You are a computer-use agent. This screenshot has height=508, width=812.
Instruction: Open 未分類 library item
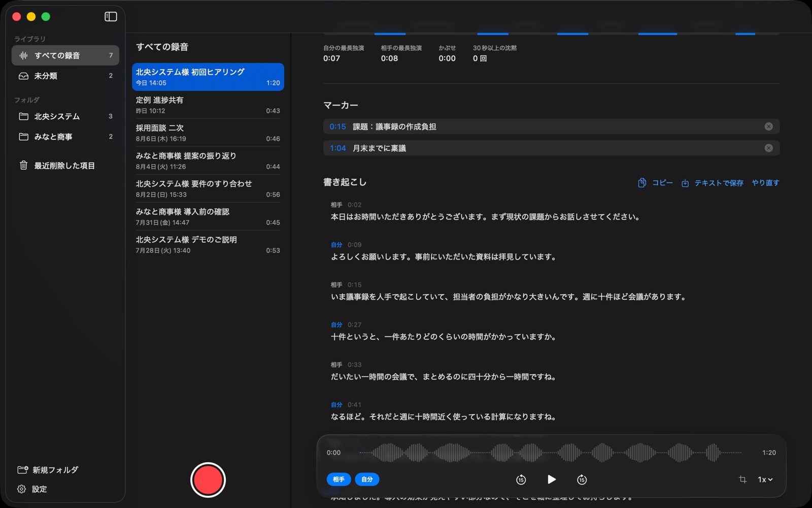coord(65,76)
